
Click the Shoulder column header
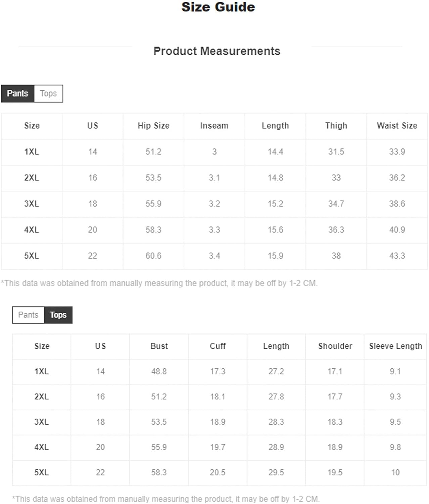(x=335, y=346)
